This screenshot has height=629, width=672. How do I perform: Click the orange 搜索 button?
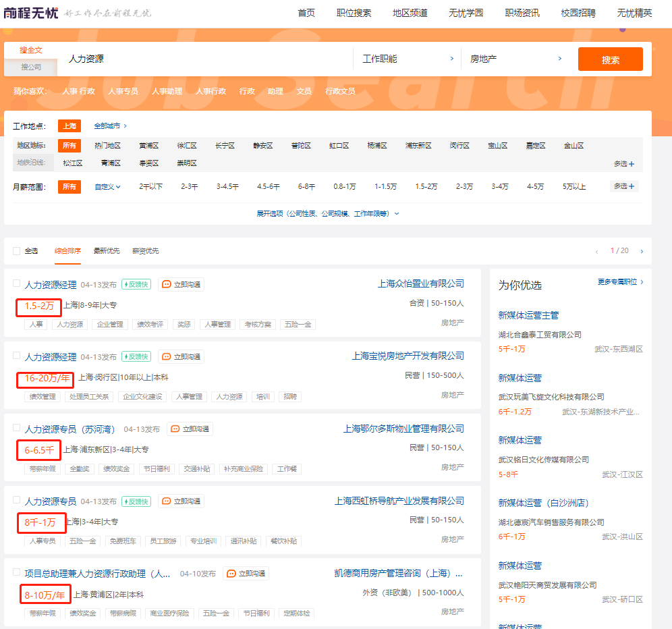click(611, 59)
